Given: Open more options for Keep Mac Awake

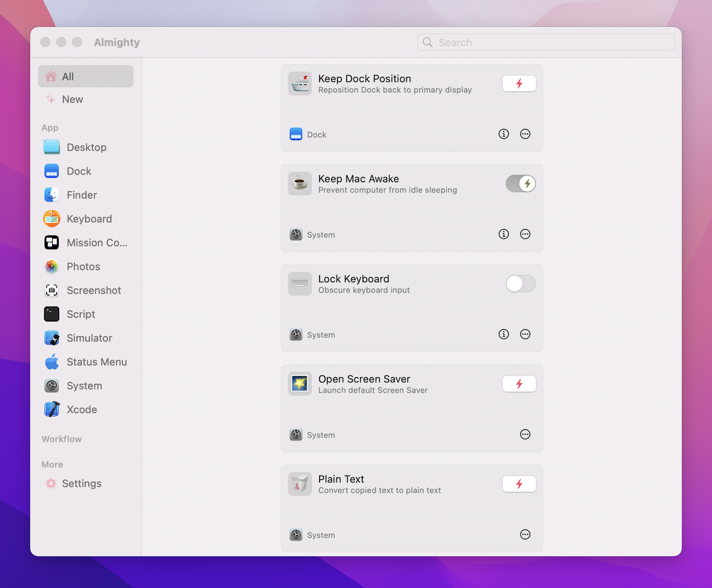Looking at the screenshot, I should [525, 234].
